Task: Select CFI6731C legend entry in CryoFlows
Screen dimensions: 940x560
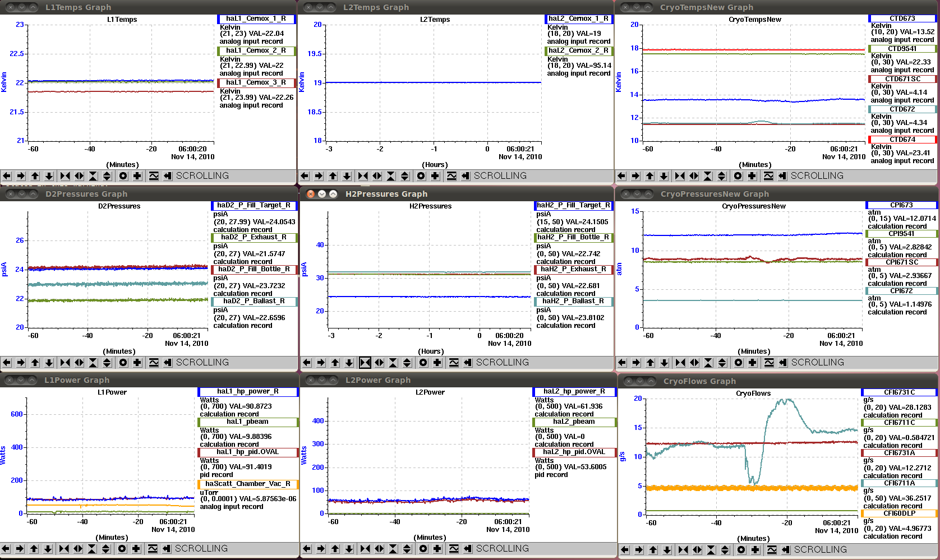Action: pos(900,392)
